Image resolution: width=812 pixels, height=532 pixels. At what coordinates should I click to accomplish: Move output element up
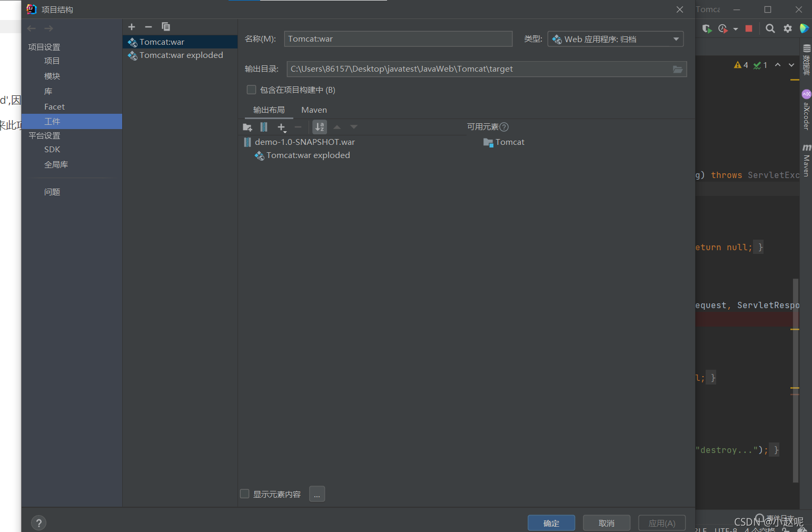click(337, 127)
